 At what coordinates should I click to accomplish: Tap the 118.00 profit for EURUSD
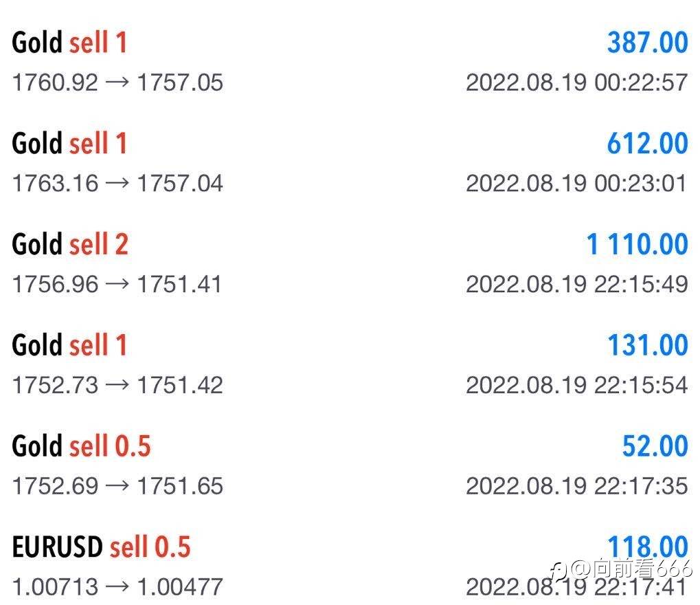tap(648, 547)
